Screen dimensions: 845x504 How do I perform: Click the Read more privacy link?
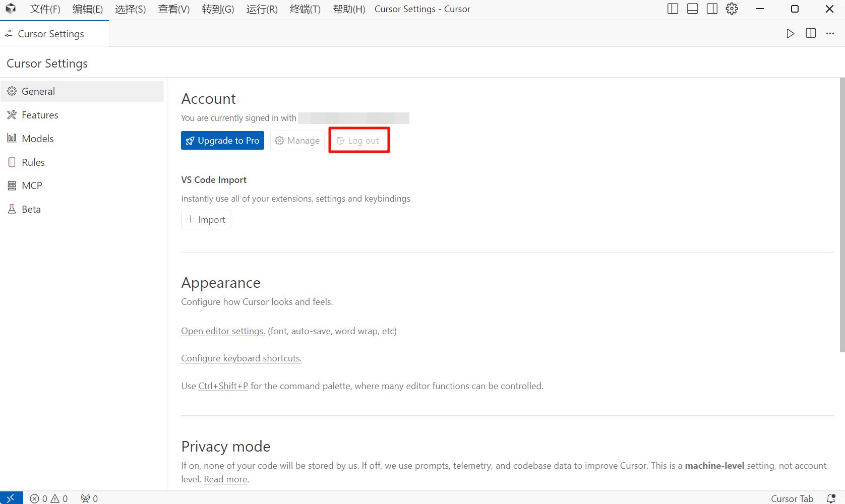click(225, 479)
